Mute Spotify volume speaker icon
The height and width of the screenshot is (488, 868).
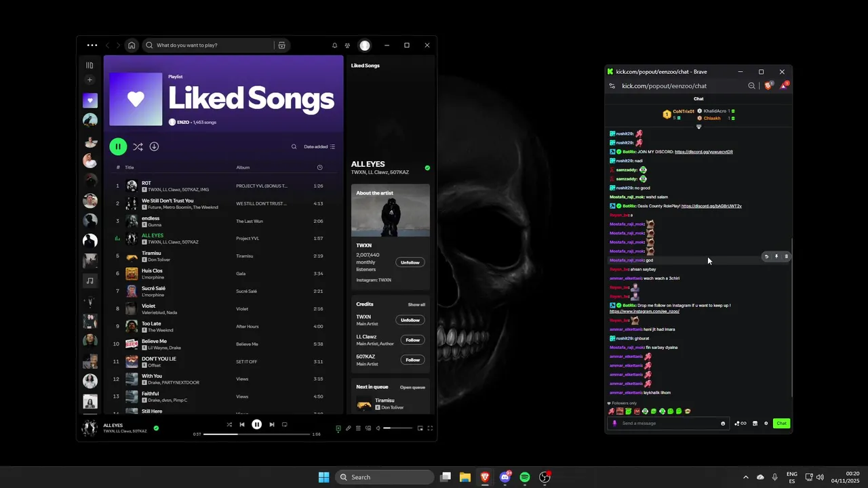(x=378, y=428)
